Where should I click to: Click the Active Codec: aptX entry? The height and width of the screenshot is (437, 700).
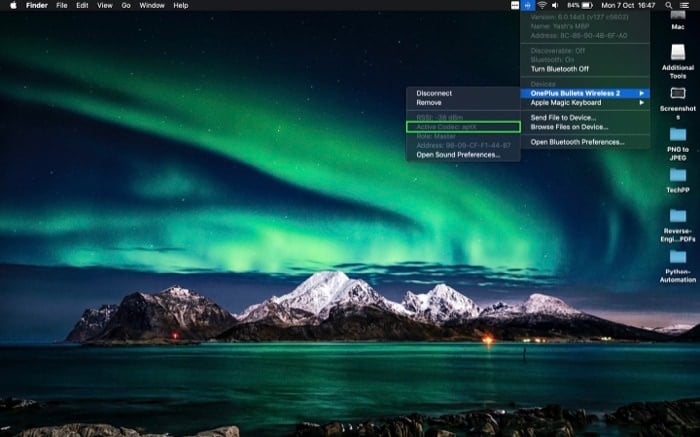[x=463, y=127]
